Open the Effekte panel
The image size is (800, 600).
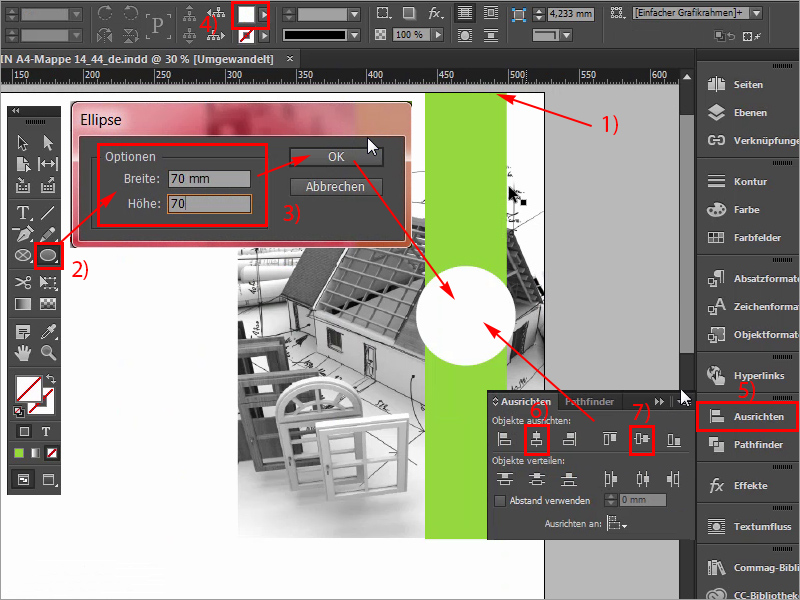pos(745,485)
